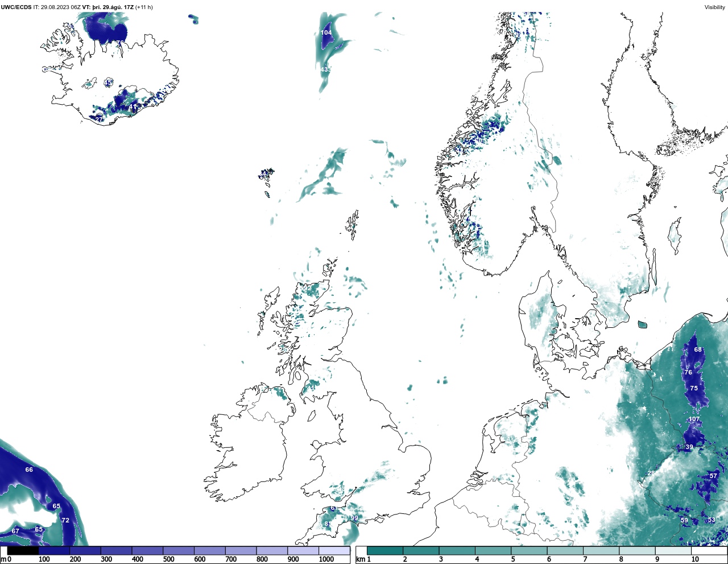Image resolution: width=728 pixels, height=564 pixels.
Task: Click the '(+11 h)' forecast offset text
Action: tap(144, 7)
